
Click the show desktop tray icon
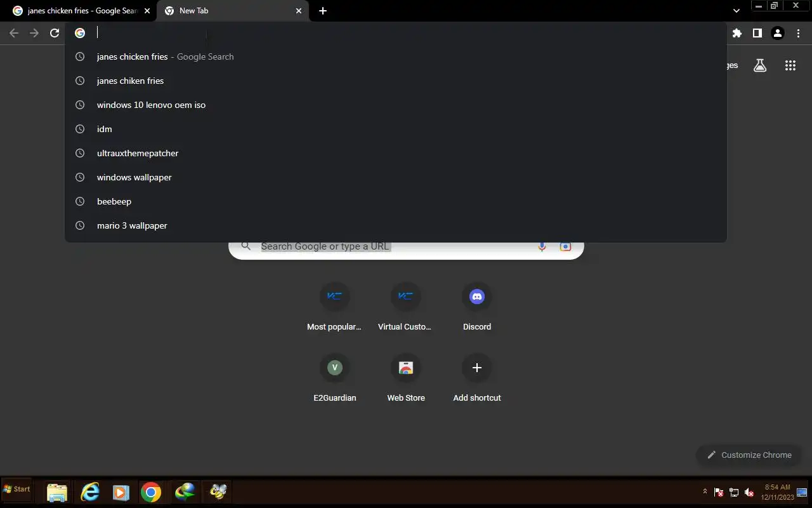(802, 492)
